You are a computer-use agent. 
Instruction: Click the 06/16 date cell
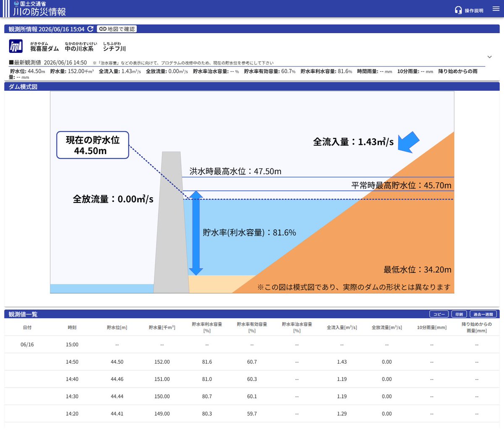pyautogui.click(x=27, y=345)
